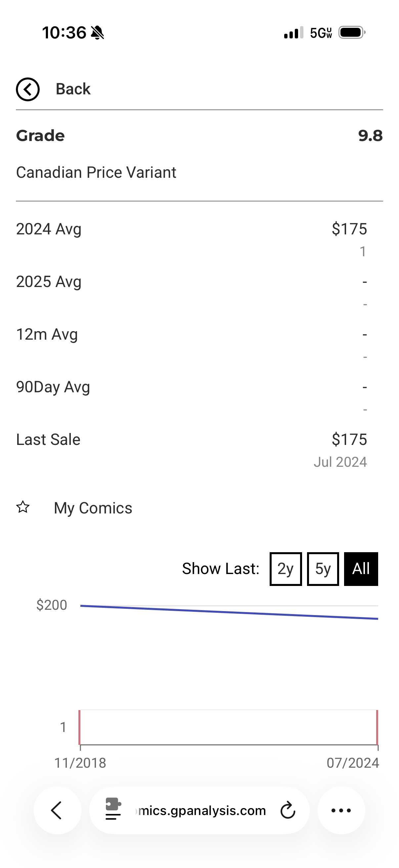The image size is (399, 868).
Task: Tap the Back text label
Action: tap(73, 89)
